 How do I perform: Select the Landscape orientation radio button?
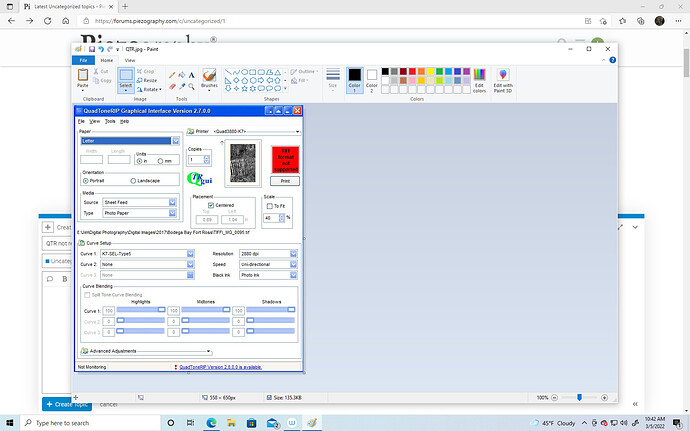tap(135, 181)
